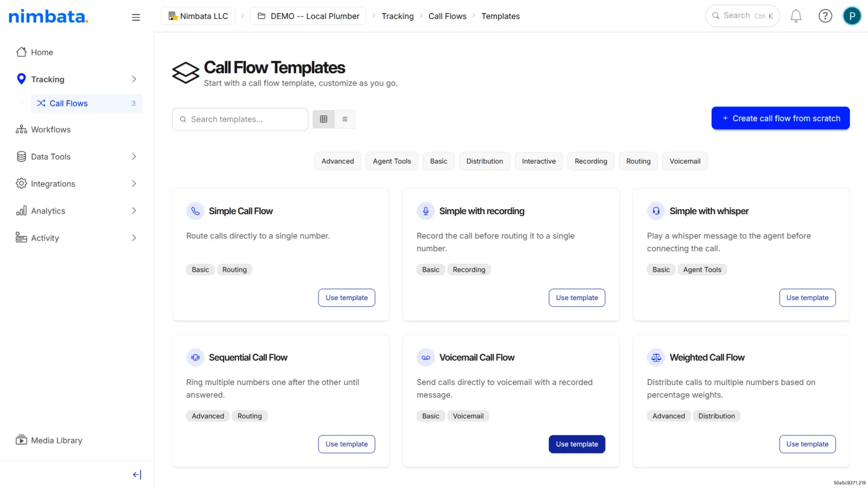Go to Call Flows breadcrumb
The height and width of the screenshot is (488, 868).
coord(448,16)
